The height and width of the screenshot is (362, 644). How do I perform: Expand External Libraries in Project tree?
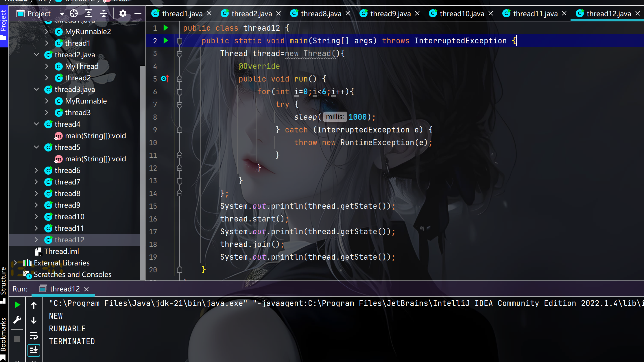tap(15, 263)
